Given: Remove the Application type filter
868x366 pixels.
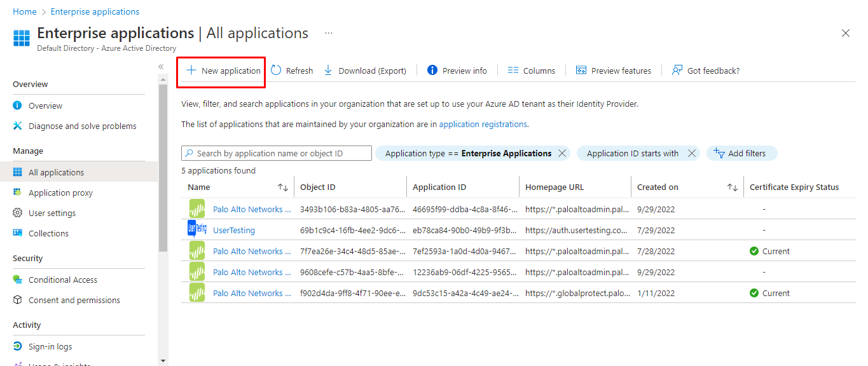Looking at the screenshot, I should pos(561,153).
